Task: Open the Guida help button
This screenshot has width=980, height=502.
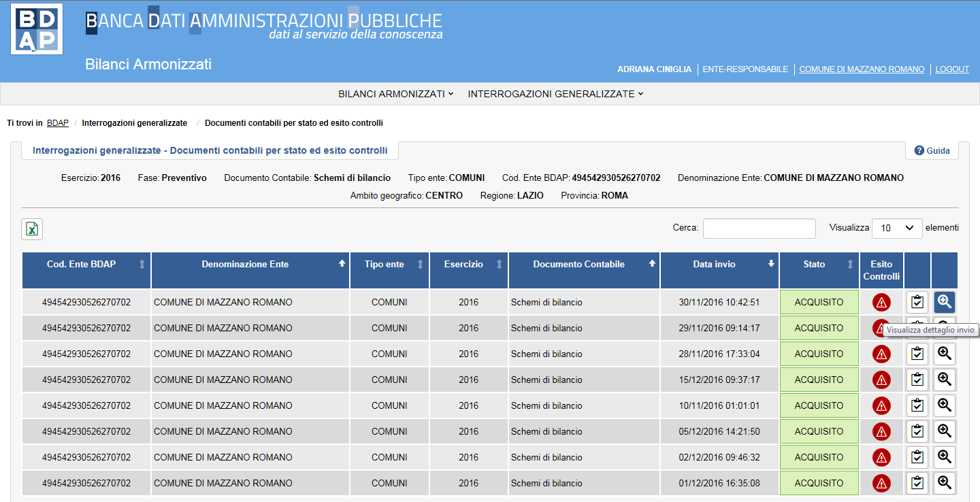Action: 932,150
